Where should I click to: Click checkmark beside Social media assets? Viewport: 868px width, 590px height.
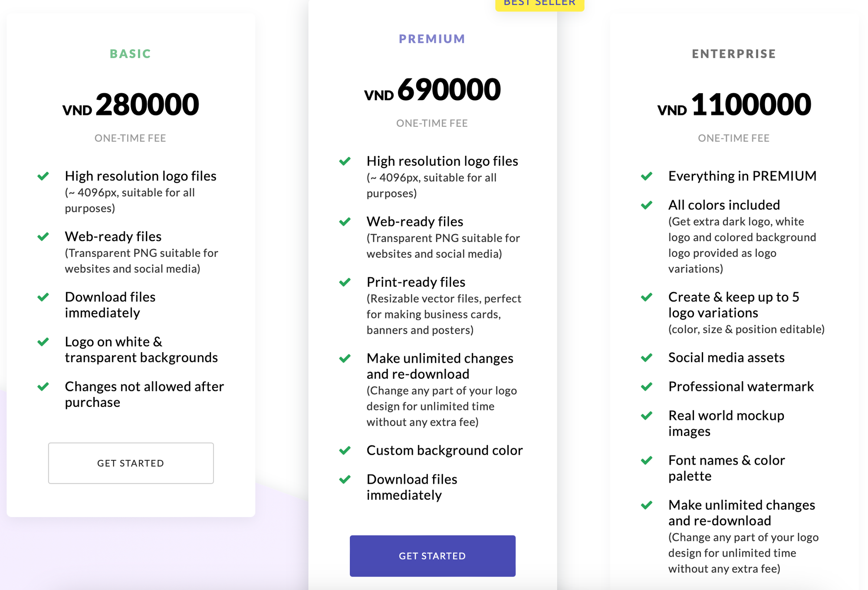pos(647,357)
